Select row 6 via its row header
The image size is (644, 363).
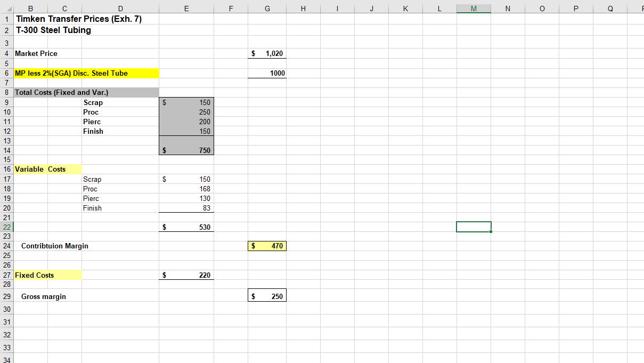6,73
